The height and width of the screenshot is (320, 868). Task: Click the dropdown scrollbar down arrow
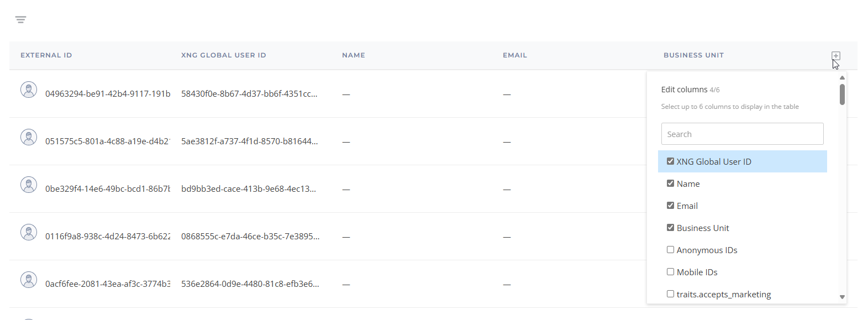click(x=842, y=297)
